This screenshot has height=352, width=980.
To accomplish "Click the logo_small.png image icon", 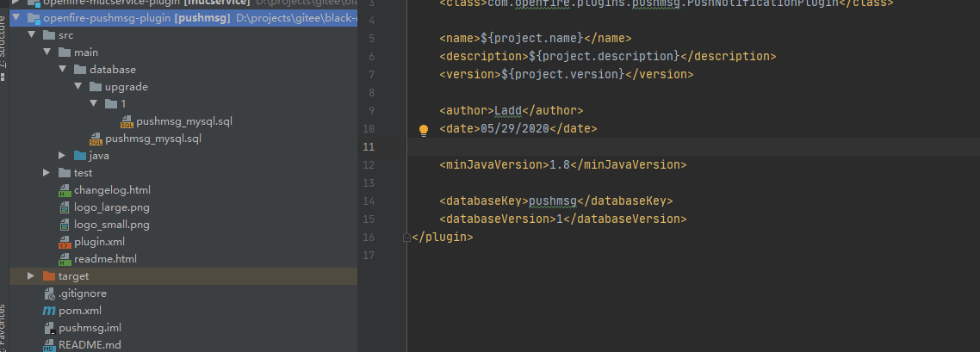I will tap(65, 225).
